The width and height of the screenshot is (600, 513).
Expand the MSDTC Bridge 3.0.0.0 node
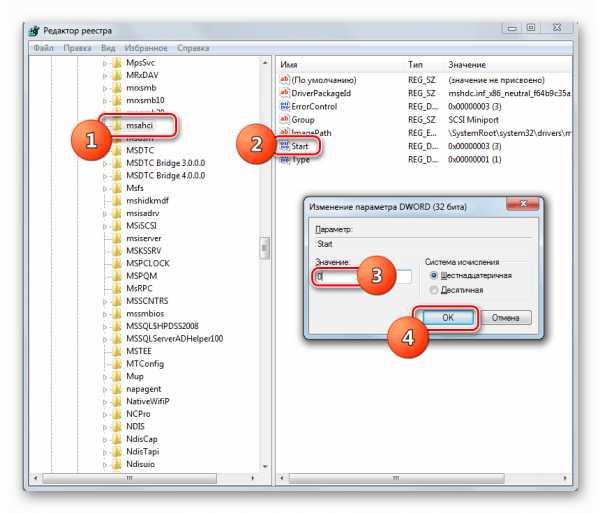click(104, 164)
